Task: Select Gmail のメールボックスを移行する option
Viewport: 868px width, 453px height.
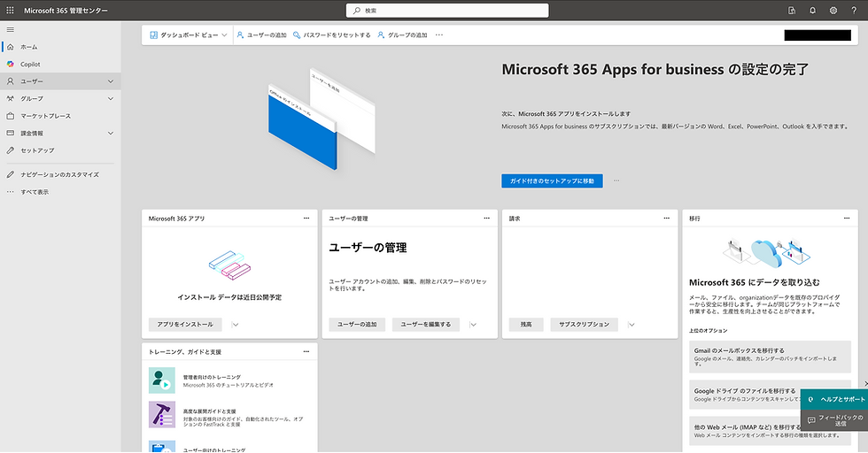Action: [770, 357]
